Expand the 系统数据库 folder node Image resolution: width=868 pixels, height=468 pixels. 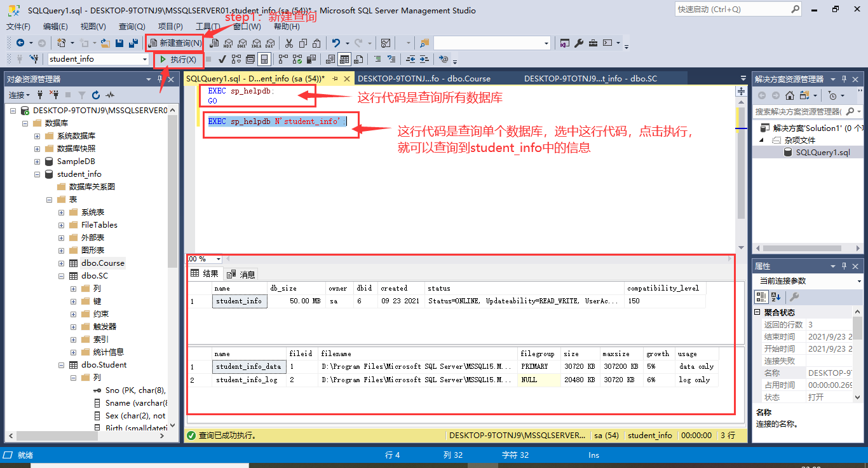click(x=37, y=136)
